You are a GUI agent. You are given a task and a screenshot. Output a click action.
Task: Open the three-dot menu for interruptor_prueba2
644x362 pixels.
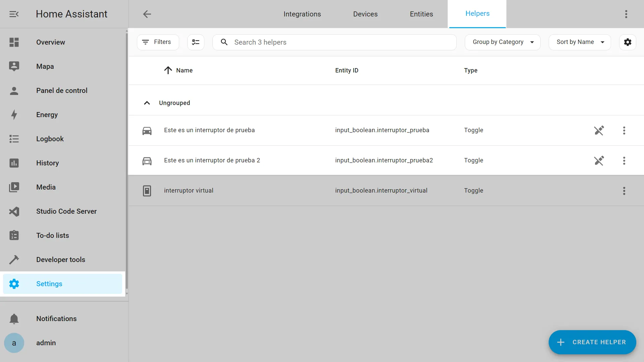tap(624, 161)
